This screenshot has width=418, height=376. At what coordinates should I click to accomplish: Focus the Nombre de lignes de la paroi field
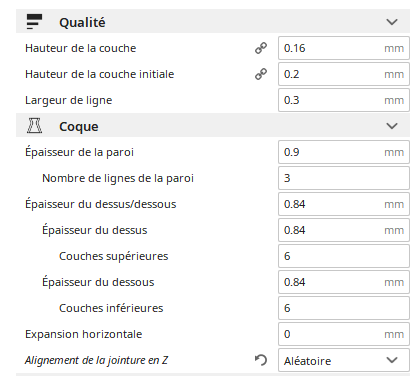(x=344, y=178)
